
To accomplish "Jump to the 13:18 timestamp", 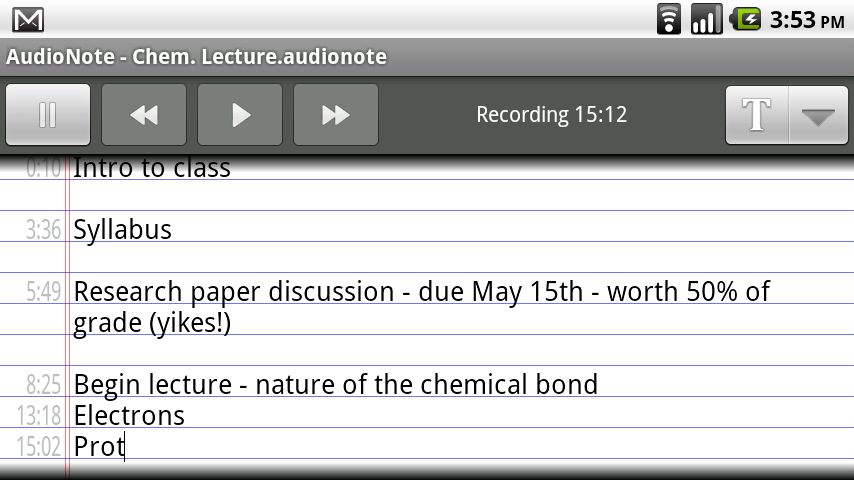I will pos(39,416).
